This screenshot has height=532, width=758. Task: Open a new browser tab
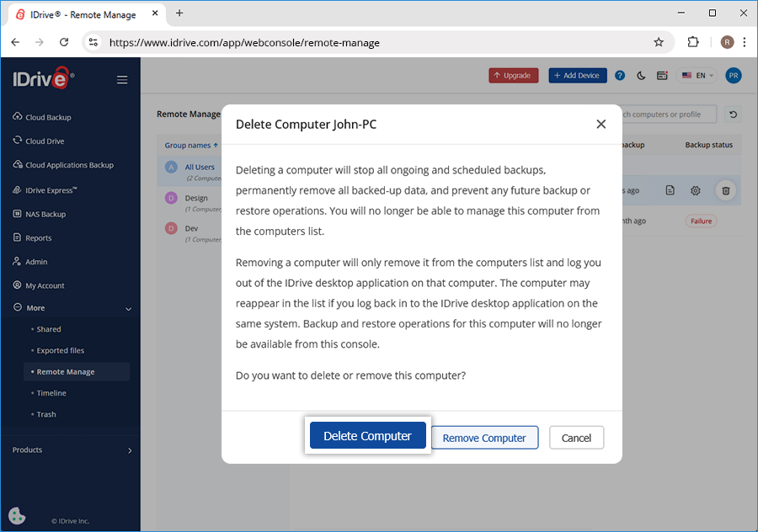tap(179, 13)
